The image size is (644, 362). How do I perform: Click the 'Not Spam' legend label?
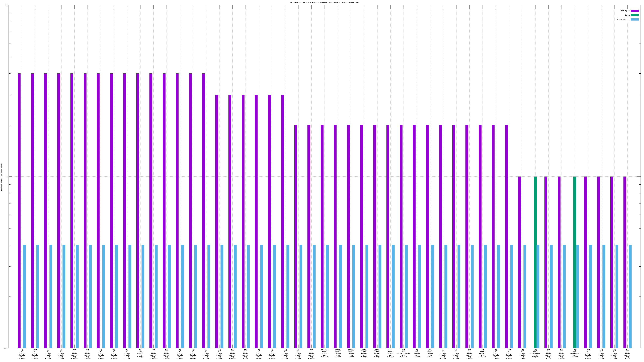click(x=625, y=11)
